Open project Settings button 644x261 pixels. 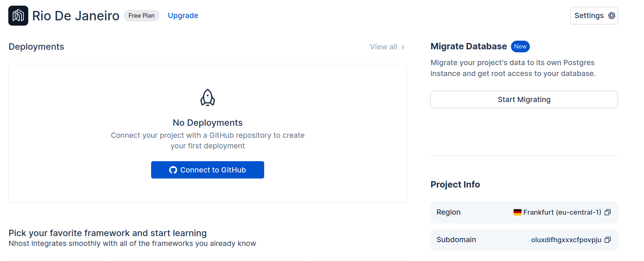coord(594,15)
